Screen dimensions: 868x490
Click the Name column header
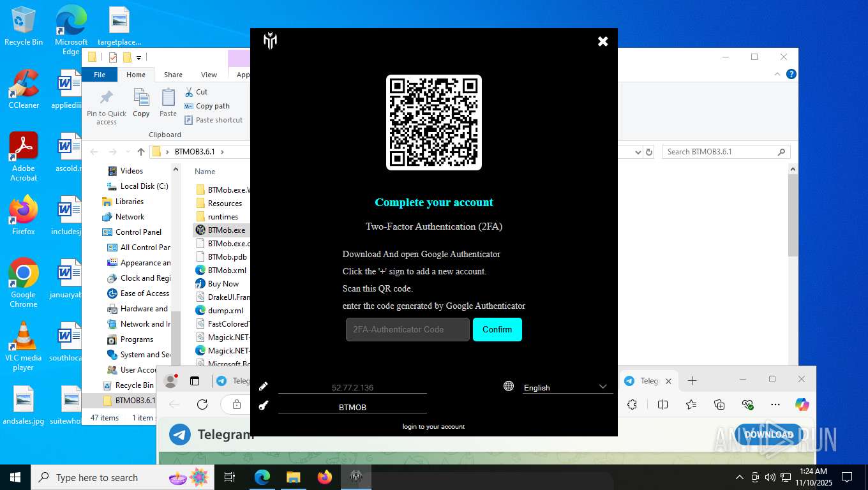[x=205, y=172]
